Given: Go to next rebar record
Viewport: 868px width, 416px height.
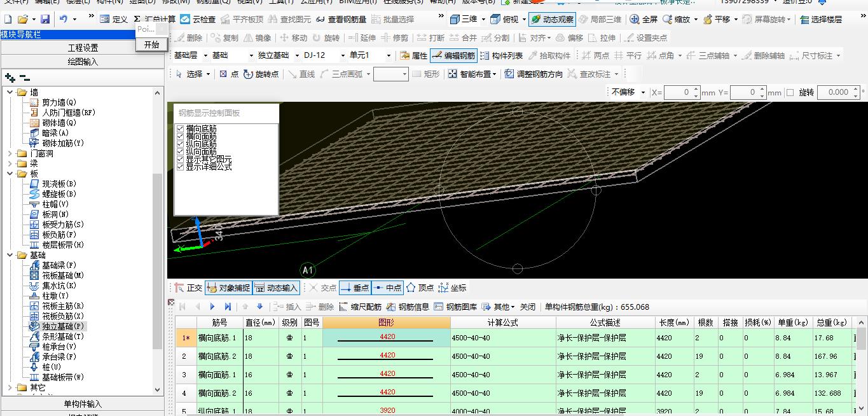Looking at the screenshot, I should [x=212, y=307].
